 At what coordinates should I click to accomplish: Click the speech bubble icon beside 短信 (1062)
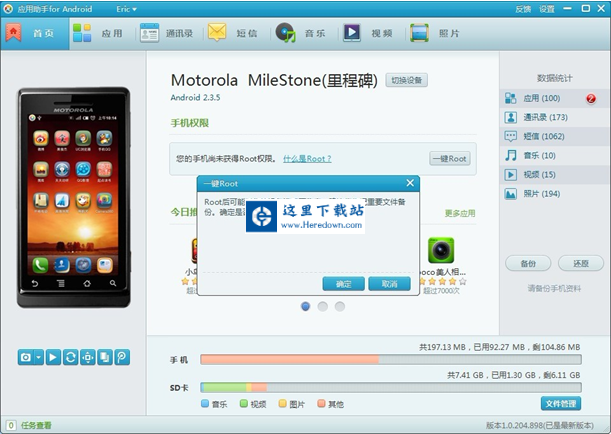click(510, 136)
